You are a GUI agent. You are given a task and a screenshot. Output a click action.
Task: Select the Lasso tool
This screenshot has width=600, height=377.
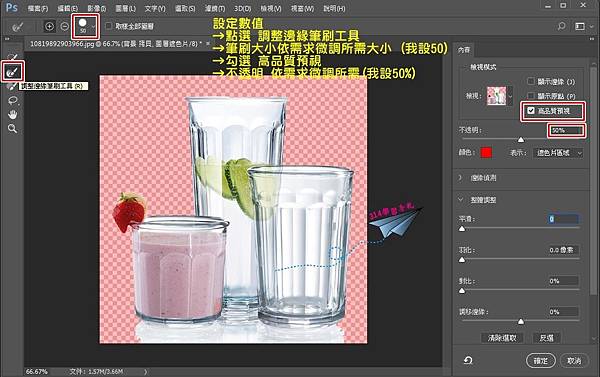pyautogui.click(x=12, y=100)
